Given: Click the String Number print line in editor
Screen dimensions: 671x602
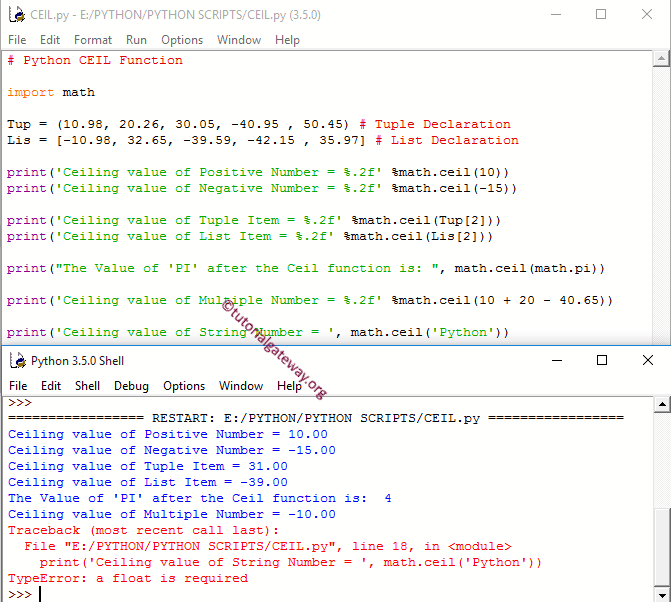Looking at the screenshot, I should point(258,332).
